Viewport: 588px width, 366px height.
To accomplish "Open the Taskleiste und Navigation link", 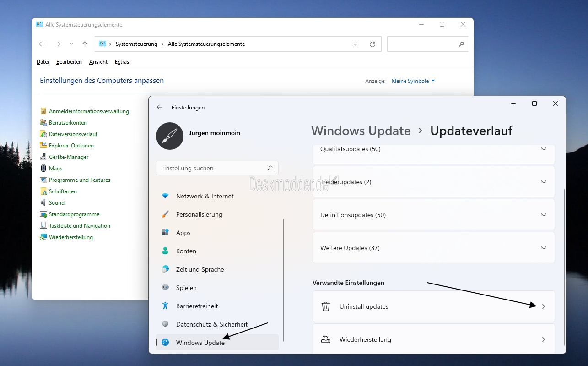I will pyautogui.click(x=80, y=226).
